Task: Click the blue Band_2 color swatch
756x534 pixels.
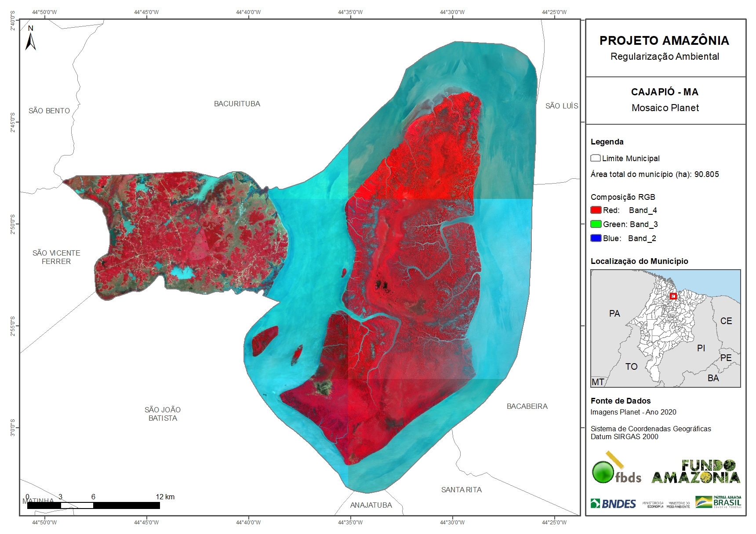Action: pos(596,238)
